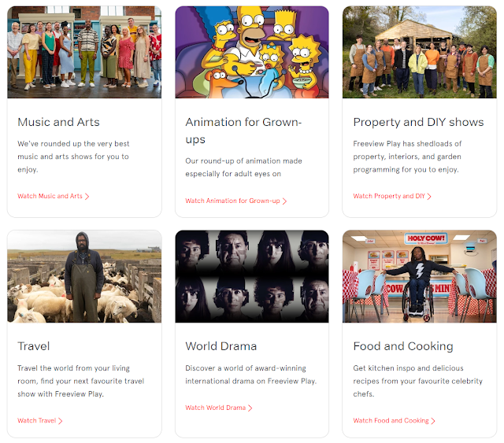
Task: Click the chevron after Watch Music and Arts
Action: point(87,196)
